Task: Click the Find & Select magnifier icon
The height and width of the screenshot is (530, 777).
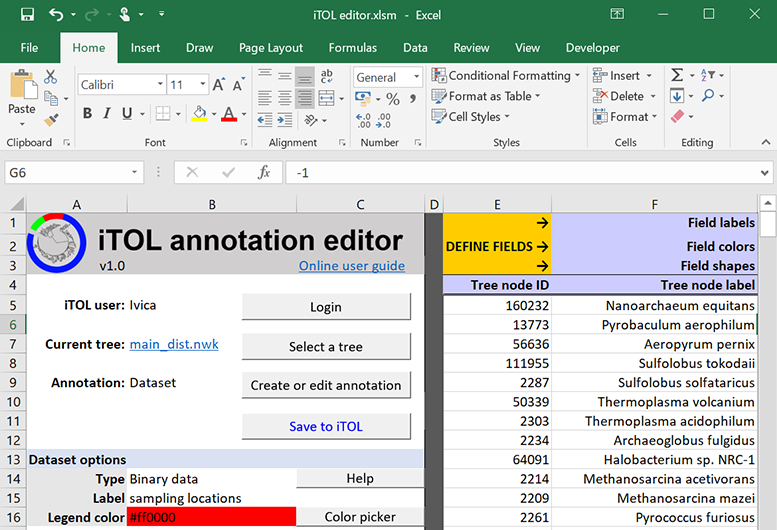Action: (708, 95)
